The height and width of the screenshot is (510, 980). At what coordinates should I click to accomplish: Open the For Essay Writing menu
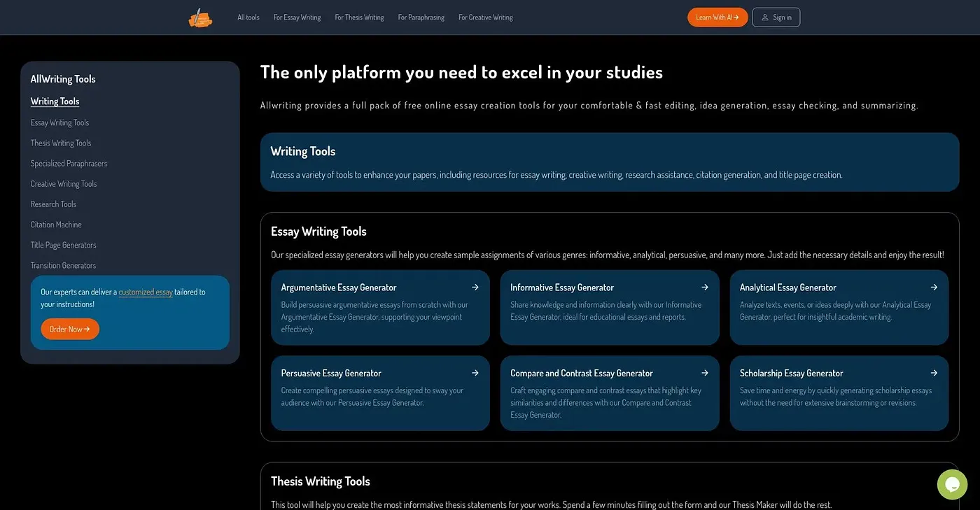[x=297, y=17]
